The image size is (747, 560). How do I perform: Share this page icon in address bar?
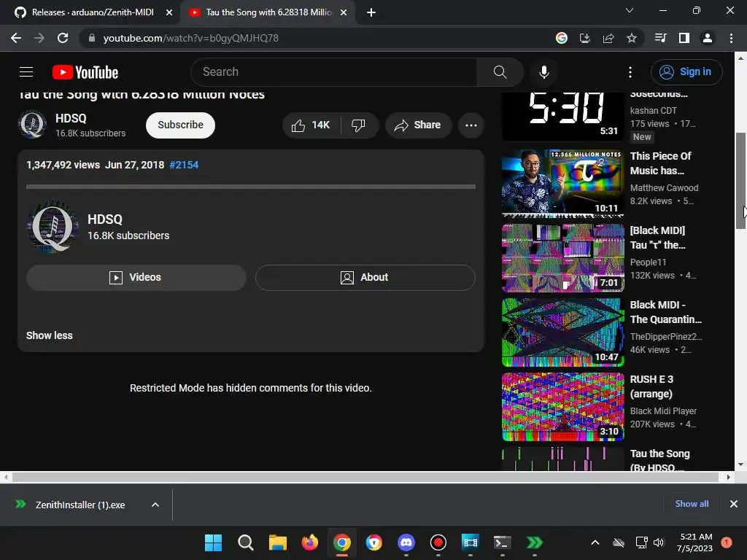[x=608, y=38]
